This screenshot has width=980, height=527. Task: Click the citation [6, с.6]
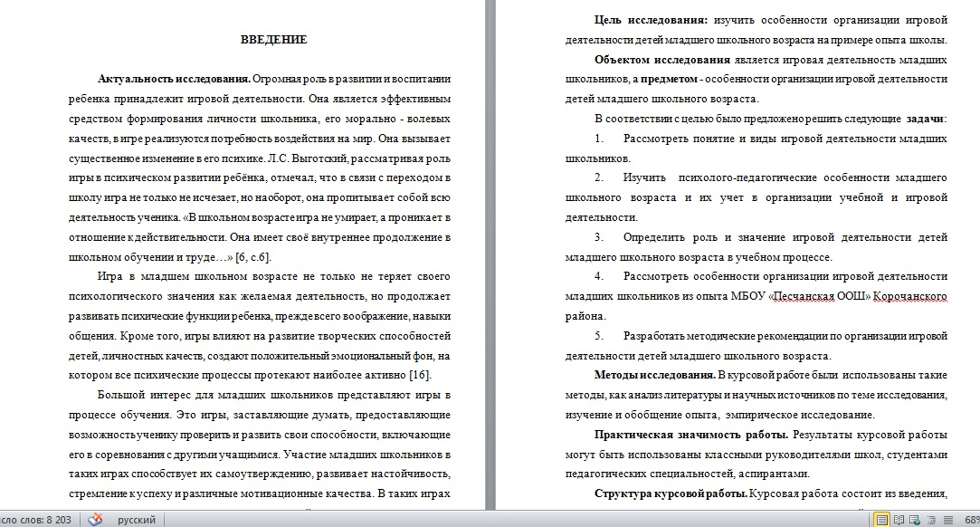click(253, 257)
